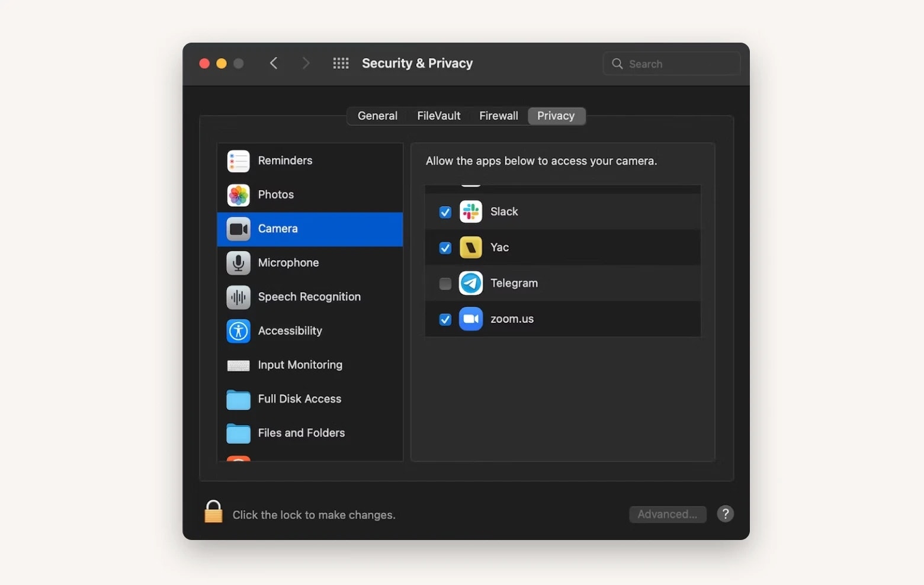Click the zoom.us app name

[x=512, y=319]
